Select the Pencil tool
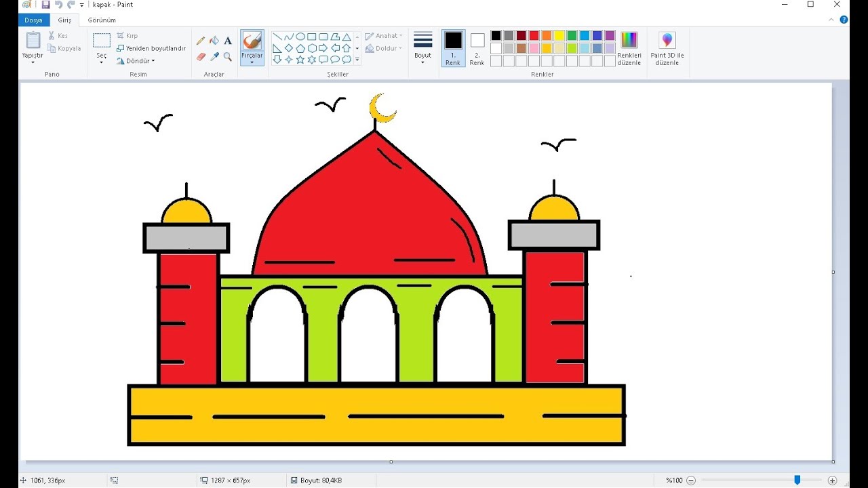Viewport: 868px width, 488px height. pyautogui.click(x=201, y=41)
